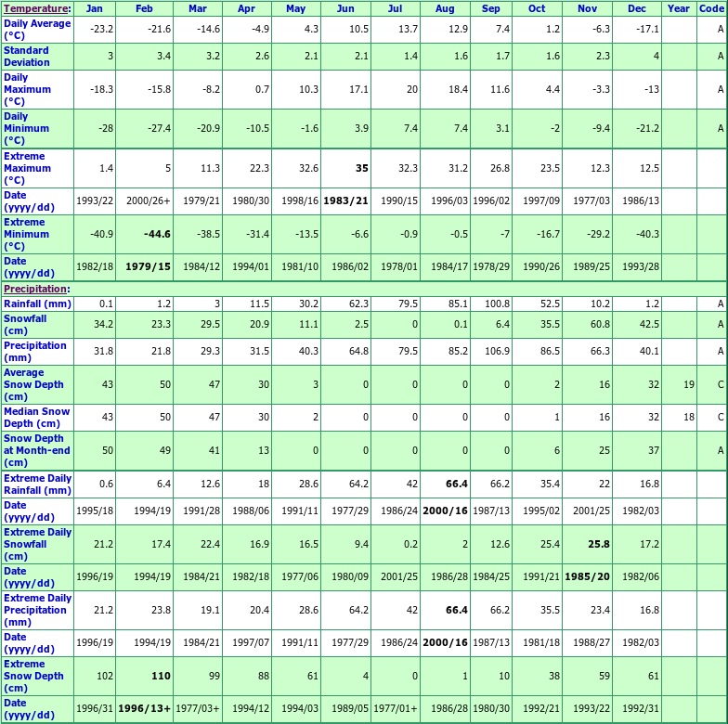Click the Extreme Daily Precipitation (mm) label
Viewport: 728px width, 724px height.
[37, 610]
